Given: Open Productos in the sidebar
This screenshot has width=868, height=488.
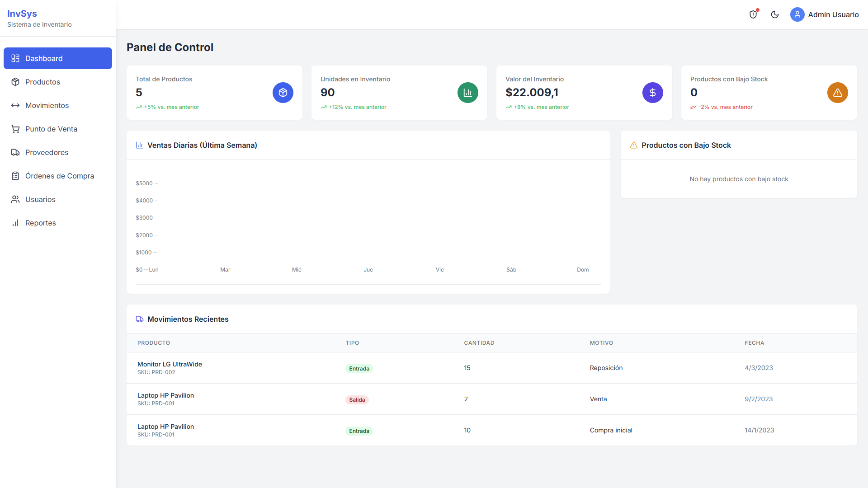Looking at the screenshot, I should tap(42, 82).
